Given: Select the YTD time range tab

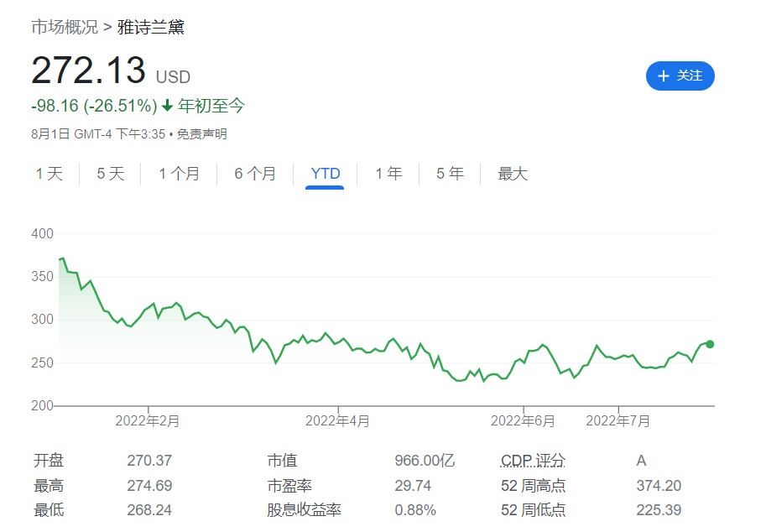Looking at the screenshot, I should [325, 174].
